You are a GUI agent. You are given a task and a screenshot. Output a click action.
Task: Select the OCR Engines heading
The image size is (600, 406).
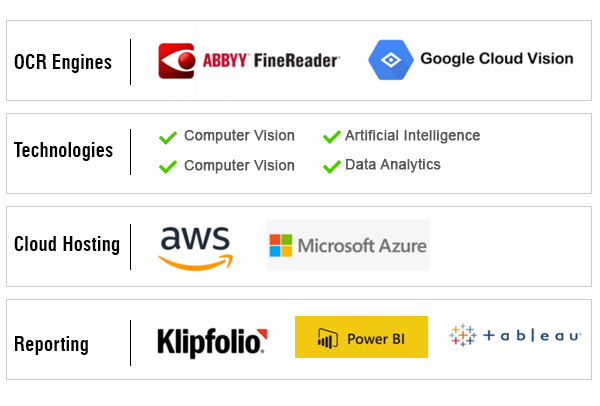(63, 62)
